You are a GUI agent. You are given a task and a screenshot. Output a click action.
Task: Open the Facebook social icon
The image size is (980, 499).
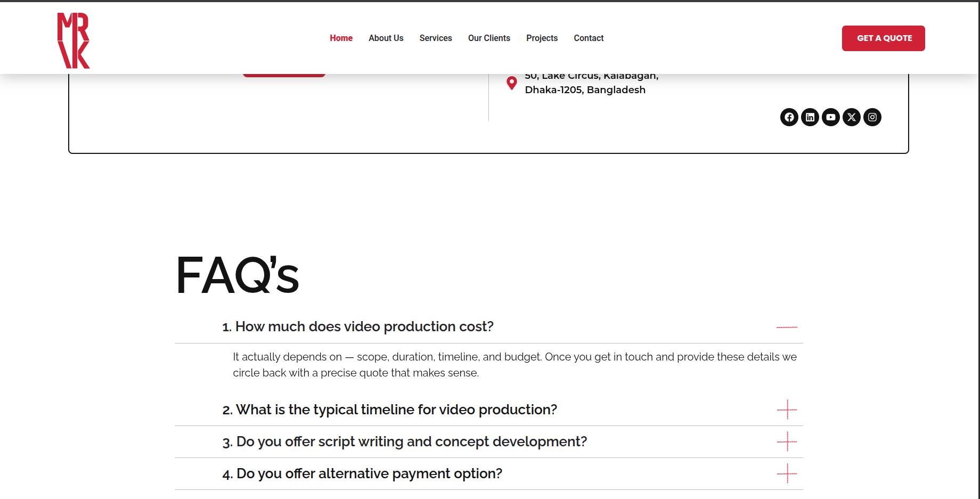[789, 117]
